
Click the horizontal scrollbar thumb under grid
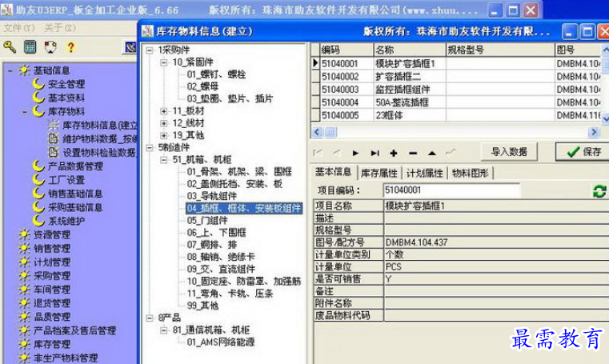pos(331,132)
